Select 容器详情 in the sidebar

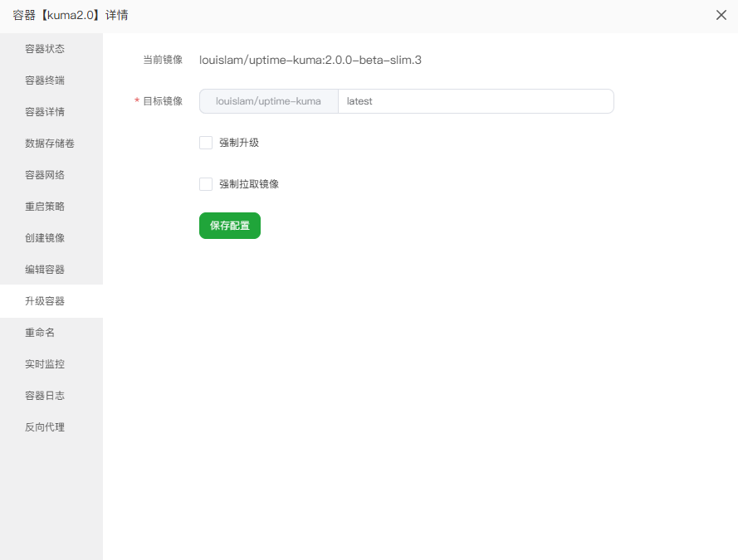(45, 112)
